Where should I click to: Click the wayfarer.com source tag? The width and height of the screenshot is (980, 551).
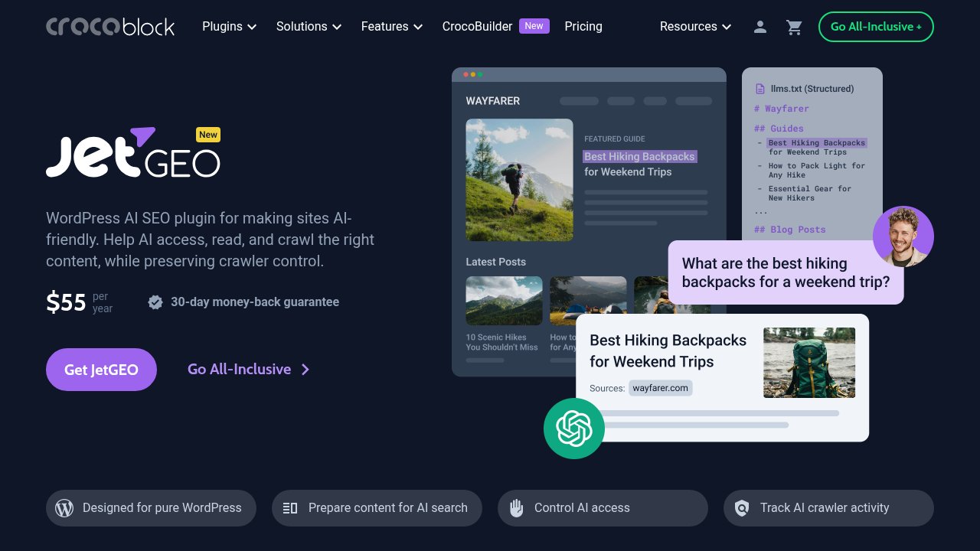point(661,388)
